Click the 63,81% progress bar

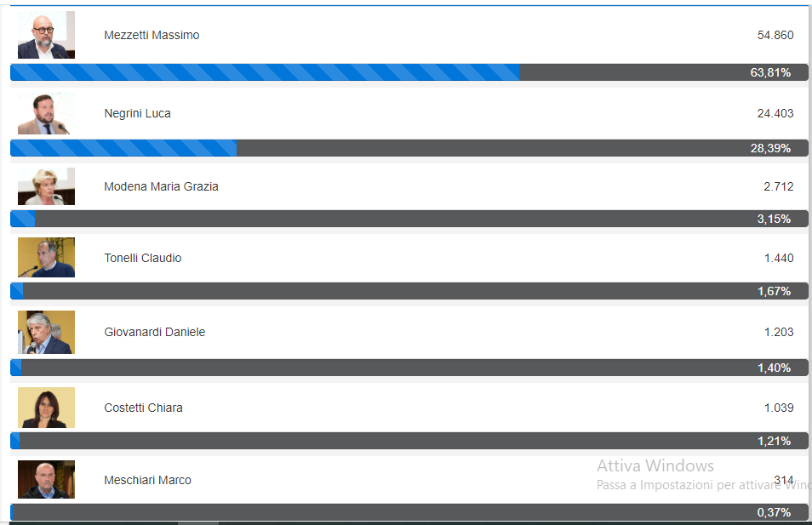409,72
